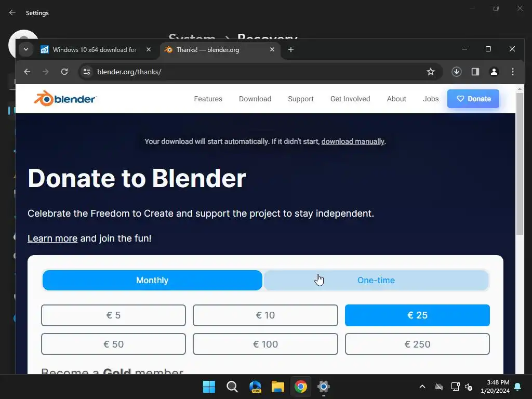This screenshot has height=399, width=532.
Task: Close the Windows 10 x64 download tab
Action: pyautogui.click(x=149, y=49)
